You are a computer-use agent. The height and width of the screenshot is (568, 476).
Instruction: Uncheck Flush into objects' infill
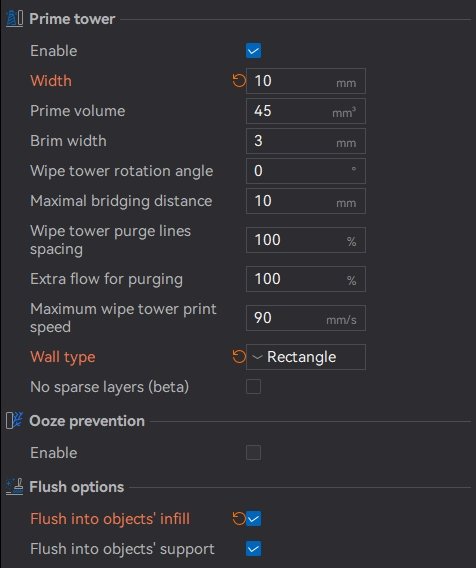point(253,518)
